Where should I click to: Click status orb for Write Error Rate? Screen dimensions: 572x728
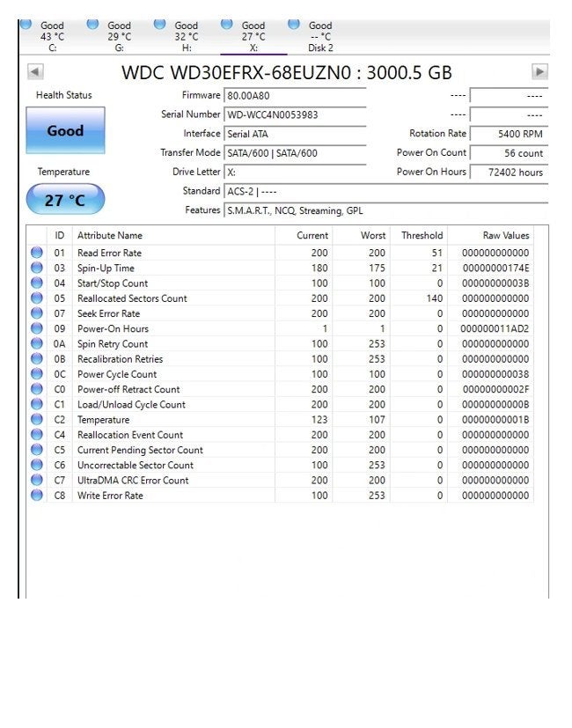[37, 496]
